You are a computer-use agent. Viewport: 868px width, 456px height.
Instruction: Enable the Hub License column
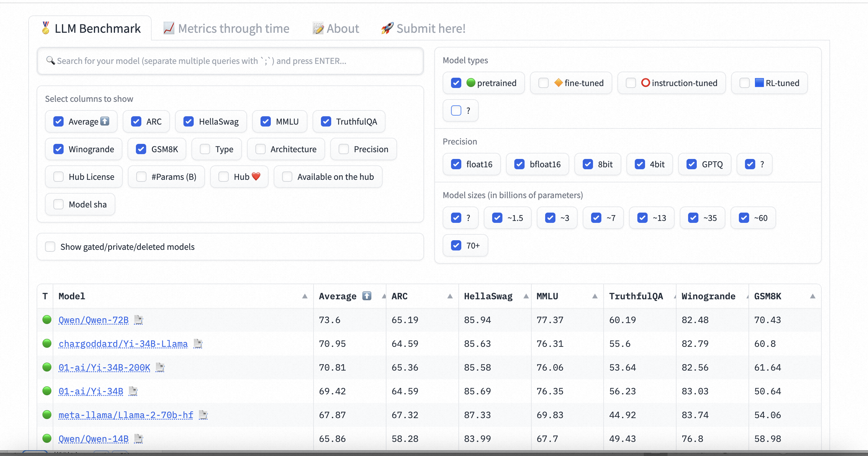[x=58, y=177]
